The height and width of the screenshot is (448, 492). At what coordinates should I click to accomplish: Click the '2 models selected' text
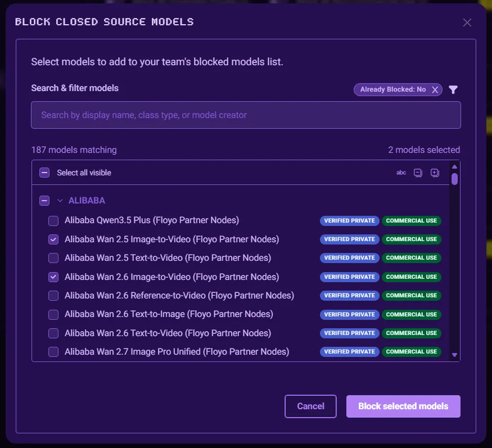424,150
